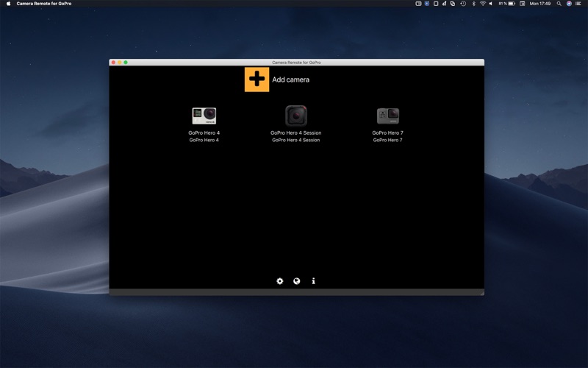588x368 pixels.
Task: Click the globe icon in bottom bar
Action: [296, 281]
